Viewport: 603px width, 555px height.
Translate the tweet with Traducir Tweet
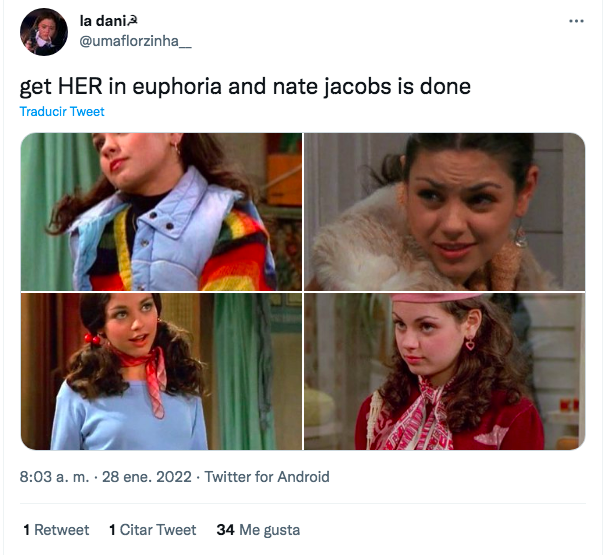click(62, 112)
